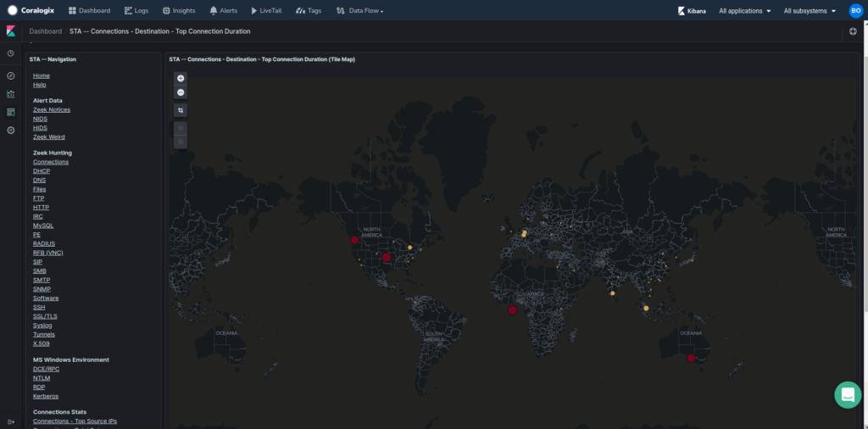Screen dimensions: 868x429
Task: Open the DNS link
Action: pos(39,181)
